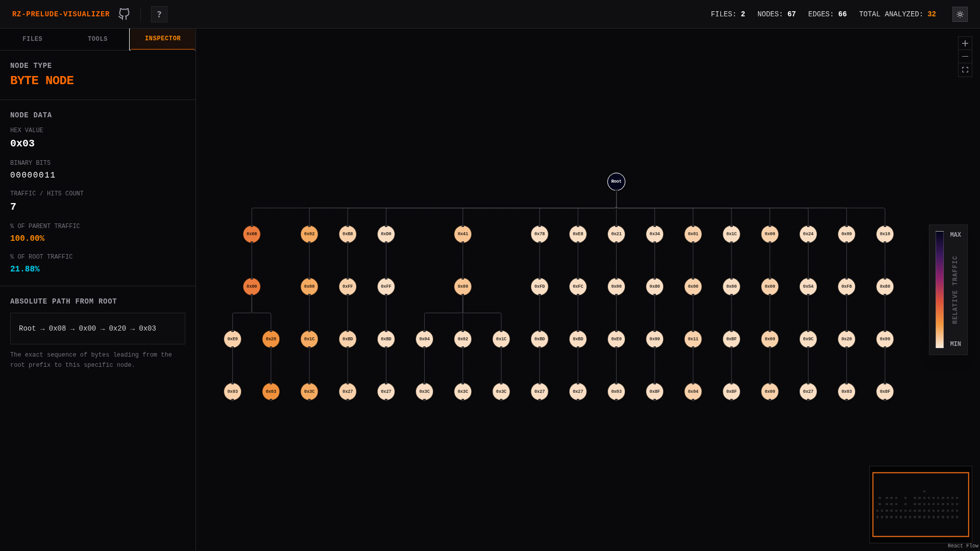Select second-row node 0xFD
980x551 pixels.
tap(540, 287)
